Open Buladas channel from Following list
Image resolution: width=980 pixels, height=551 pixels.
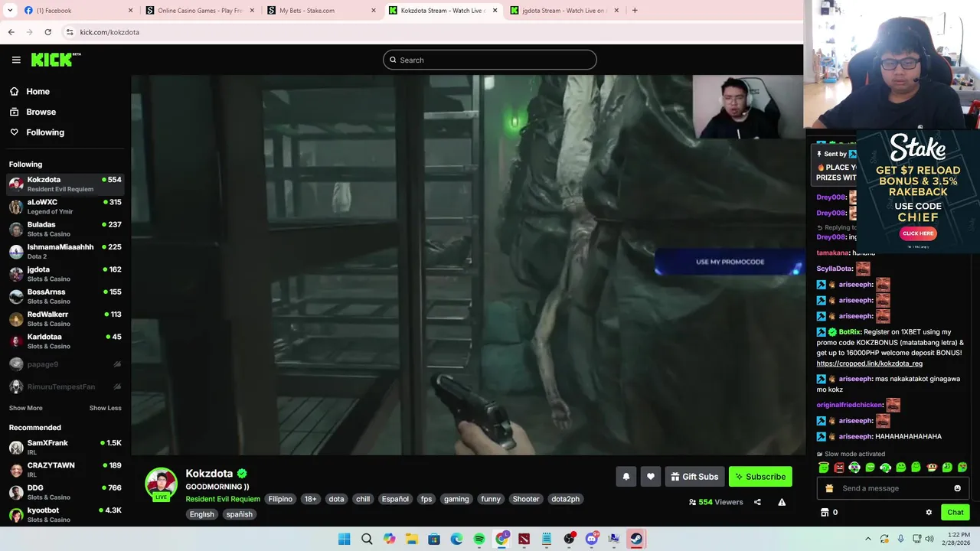pyautogui.click(x=65, y=229)
